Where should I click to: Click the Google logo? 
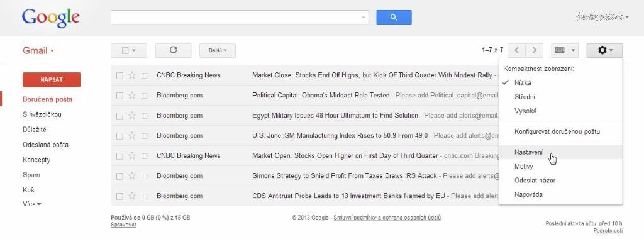coord(51,18)
